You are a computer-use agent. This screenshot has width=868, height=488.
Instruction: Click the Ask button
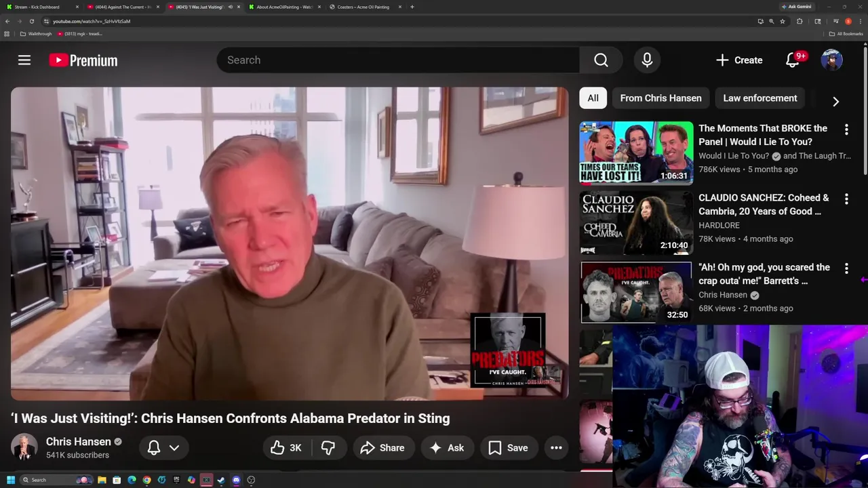pos(447,448)
